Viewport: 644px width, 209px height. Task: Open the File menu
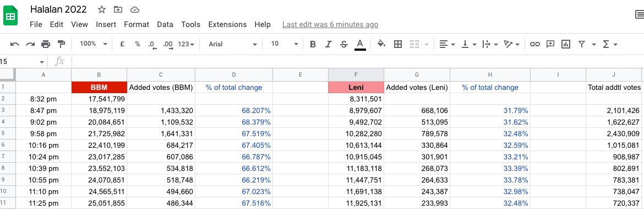(36, 24)
